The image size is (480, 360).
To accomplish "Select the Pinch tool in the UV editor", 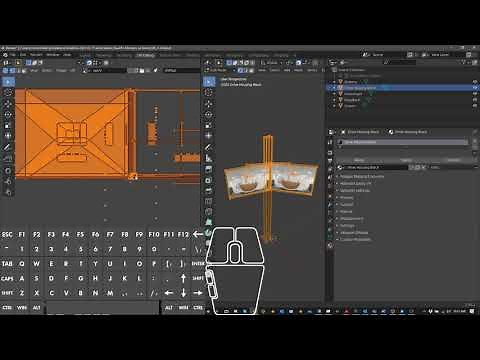I will coord(8,193).
